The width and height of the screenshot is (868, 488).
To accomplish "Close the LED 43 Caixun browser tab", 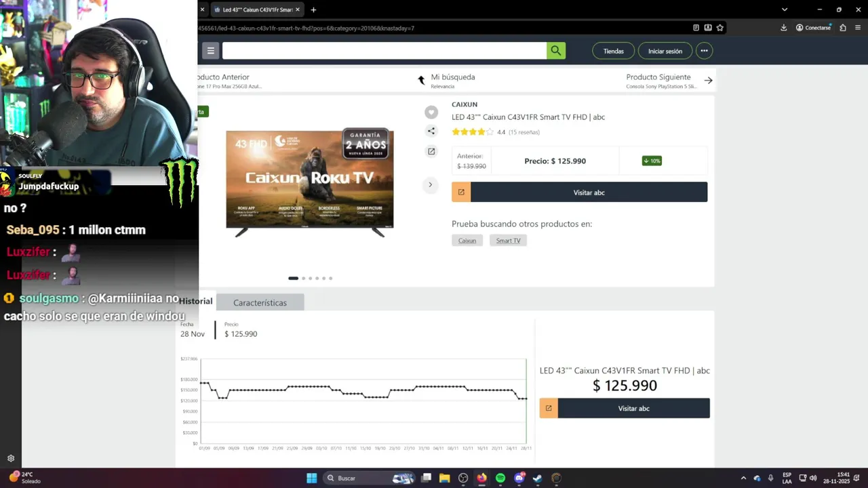I will pos(296,9).
